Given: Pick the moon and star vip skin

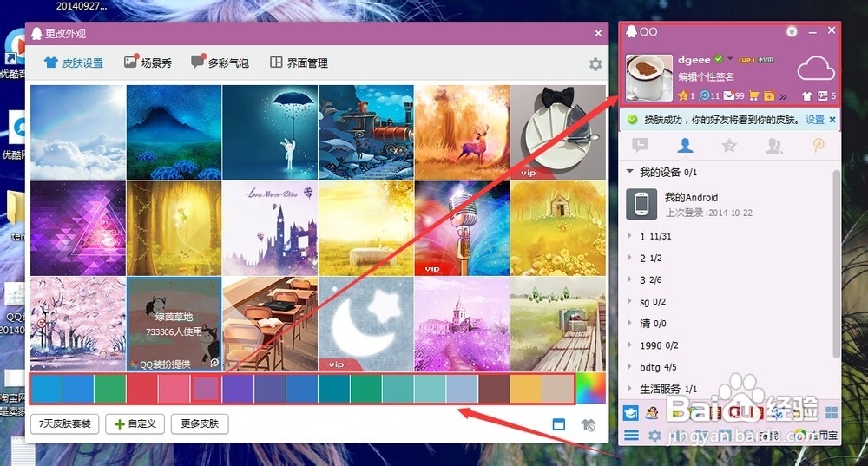Looking at the screenshot, I should pos(366,324).
